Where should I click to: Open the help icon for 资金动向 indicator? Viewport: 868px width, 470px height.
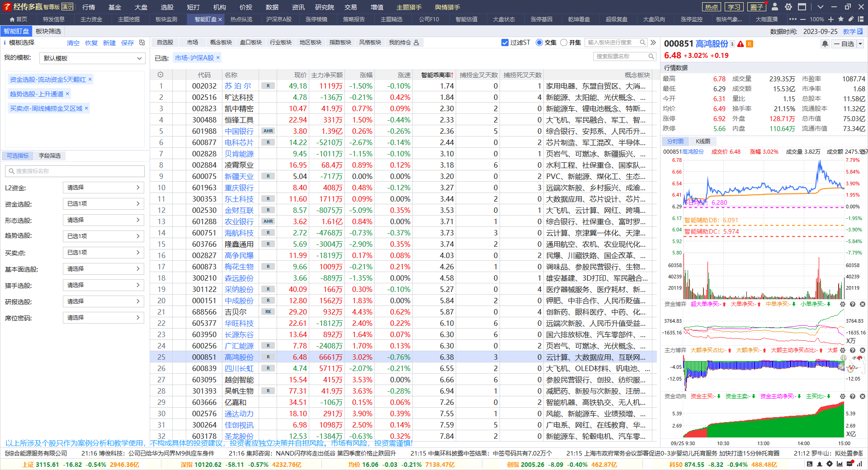(853, 396)
